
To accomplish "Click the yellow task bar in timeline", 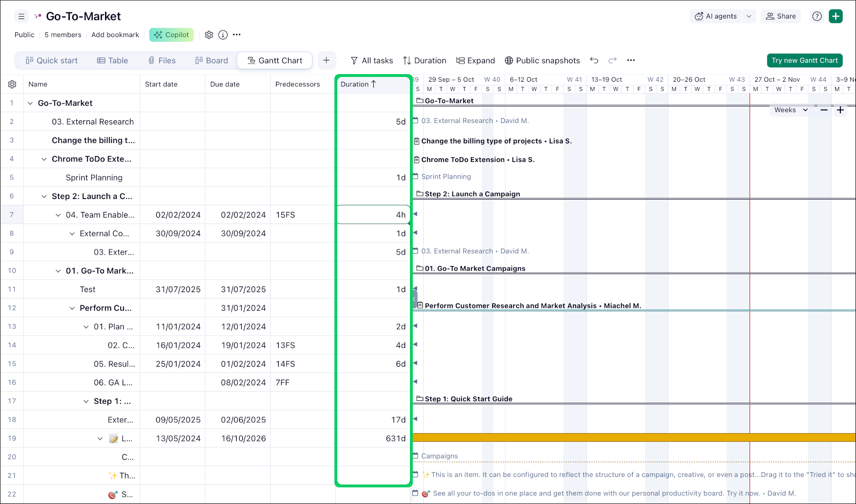I will pos(618,437).
